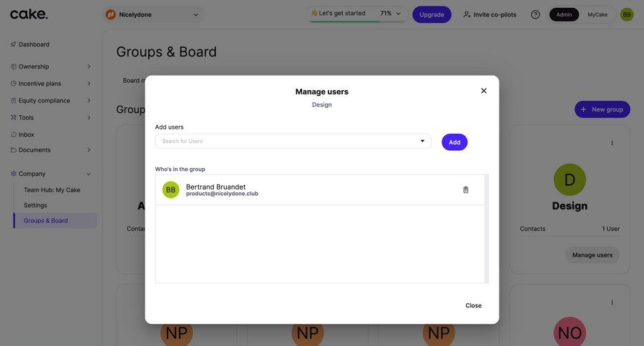This screenshot has height=346, width=644.
Task: Click the BB profile avatar in header
Action: pos(627,14)
